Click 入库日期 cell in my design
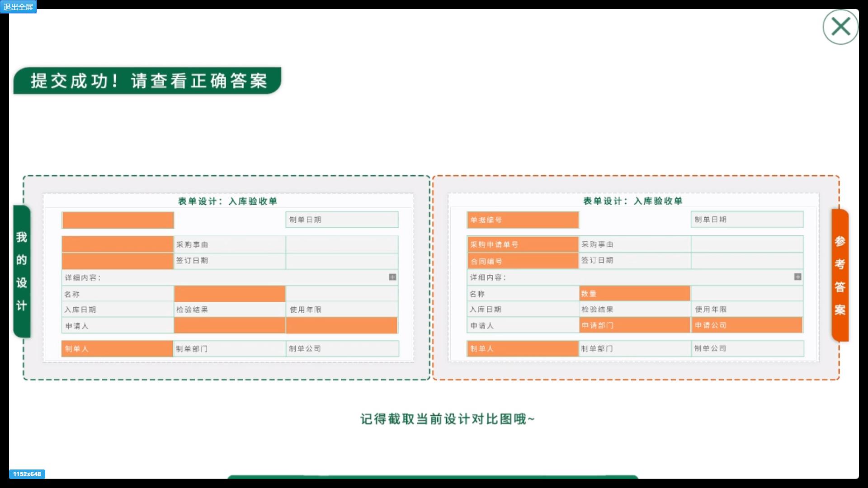Screen dimensions: 868x488 (x=118, y=310)
